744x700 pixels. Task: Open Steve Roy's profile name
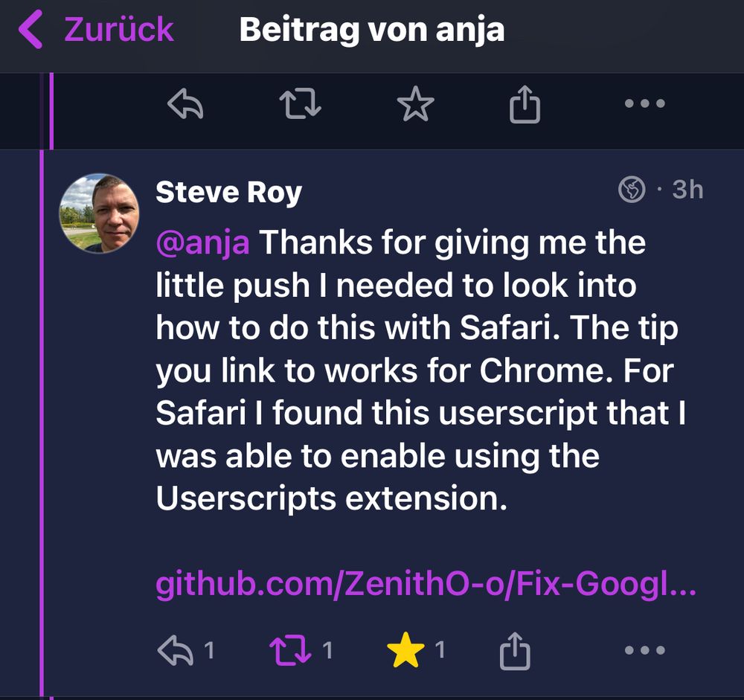tap(228, 193)
